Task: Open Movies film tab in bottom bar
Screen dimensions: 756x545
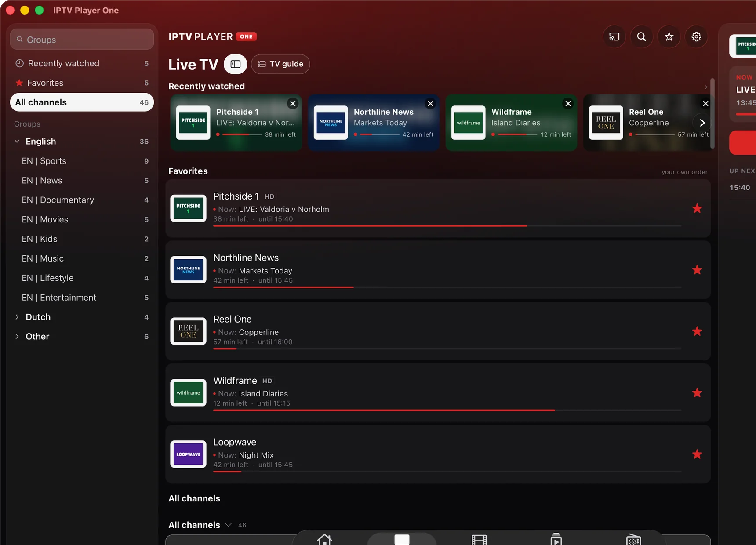Action: pyautogui.click(x=479, y=539)
